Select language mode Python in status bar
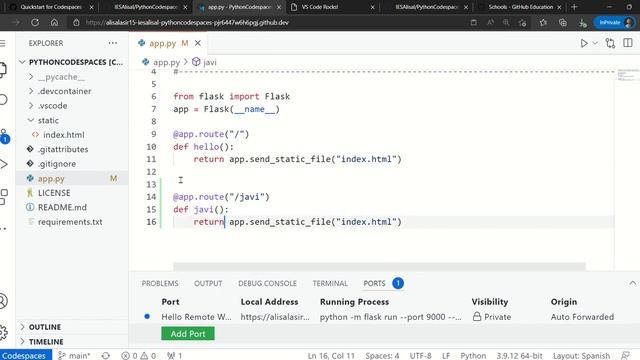The image size is (640, 360). 473,356
